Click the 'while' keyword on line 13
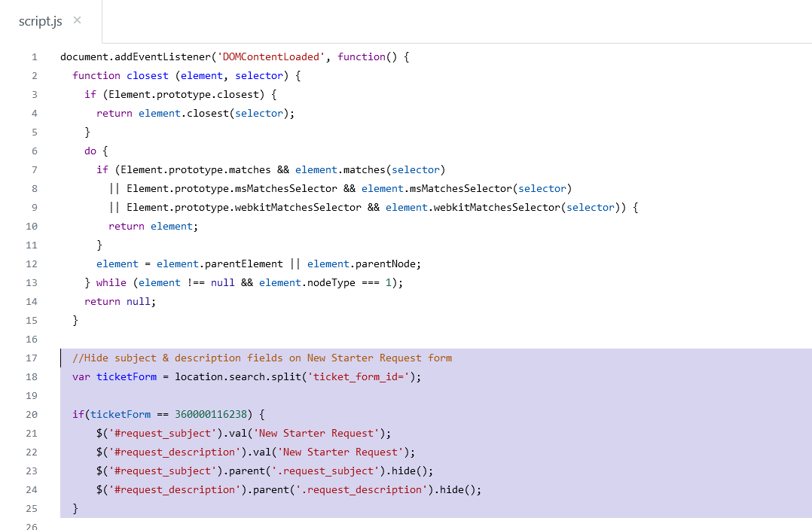The width and height of the screenshot is (812, 530). pos(111,283)
